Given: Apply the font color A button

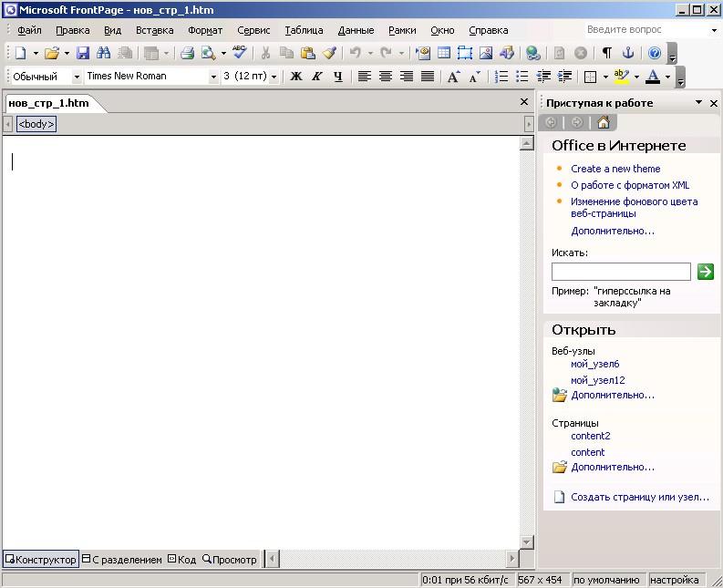Looking at the screenshot, I should tap(653, 76).
